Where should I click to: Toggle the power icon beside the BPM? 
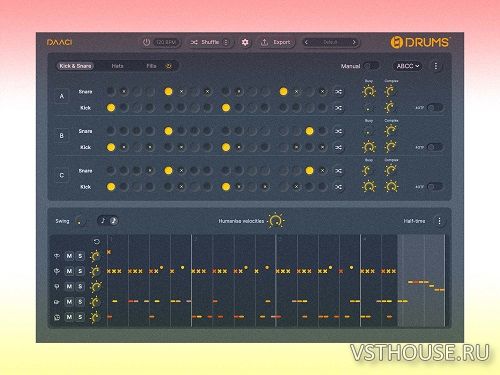click(x=146, y=42)
